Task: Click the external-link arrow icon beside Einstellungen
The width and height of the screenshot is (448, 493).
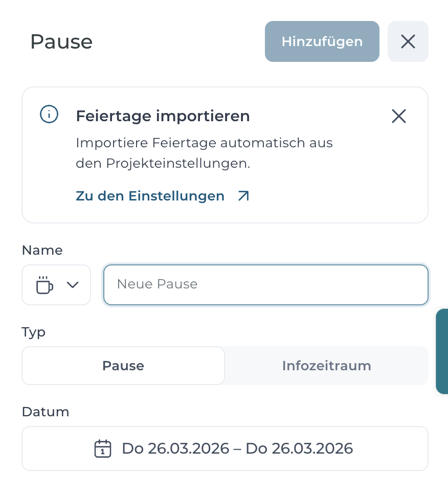Action: coord(243,196)
